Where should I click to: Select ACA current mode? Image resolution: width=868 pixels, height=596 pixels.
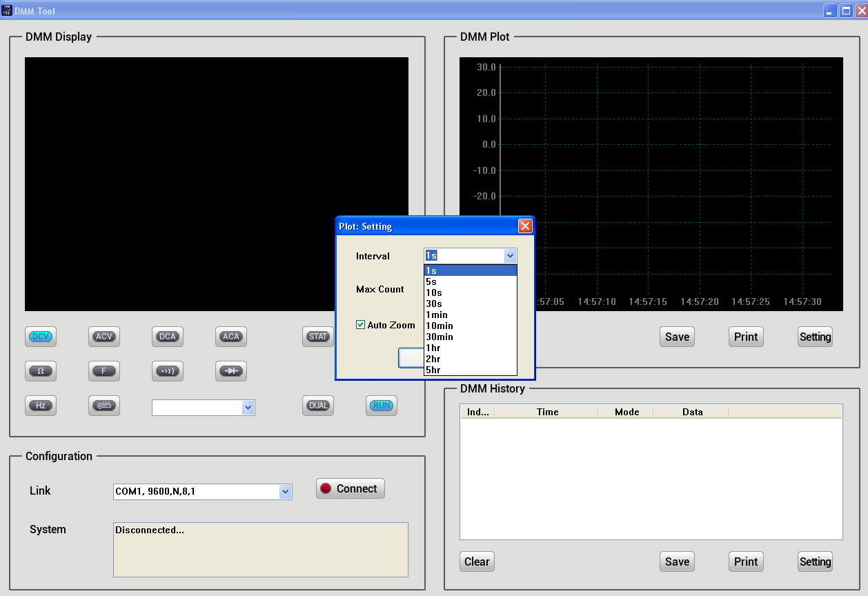(231, 337)
